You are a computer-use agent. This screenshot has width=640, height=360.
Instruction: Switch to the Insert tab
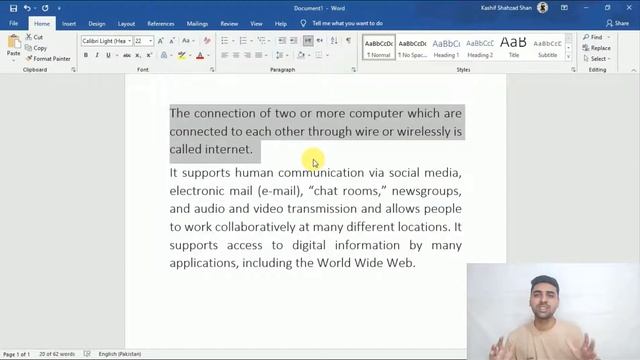click(x=69, y=24)
